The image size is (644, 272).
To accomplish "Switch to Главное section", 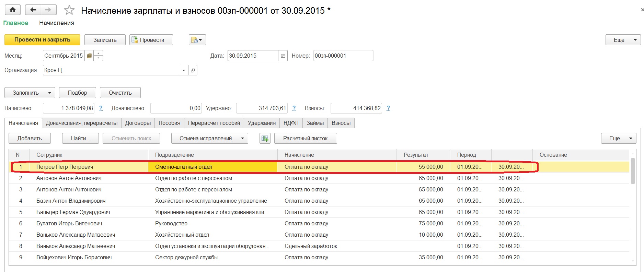I will click(x=16, y=23).
